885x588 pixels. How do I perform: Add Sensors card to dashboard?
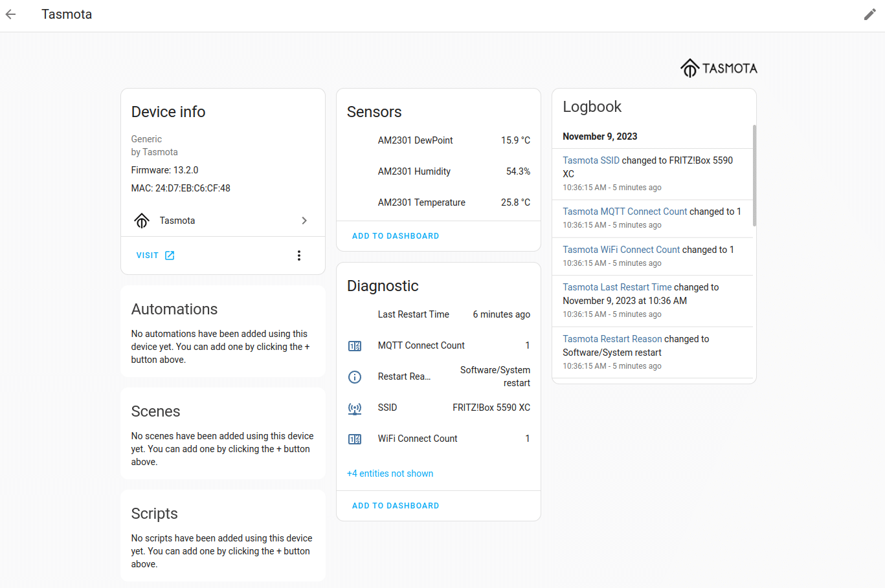[395, 236]
